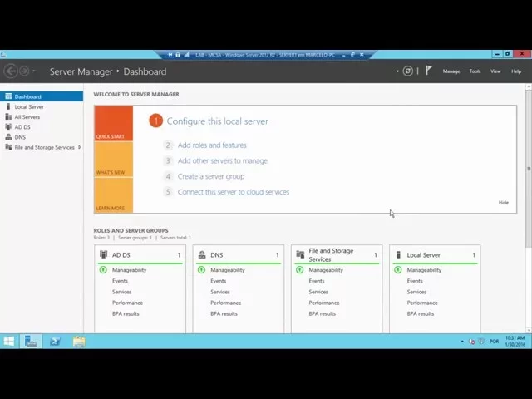Open Performance in File and Storage tile
This screenshot has height=399, width=532.
(x=324, y=303)
